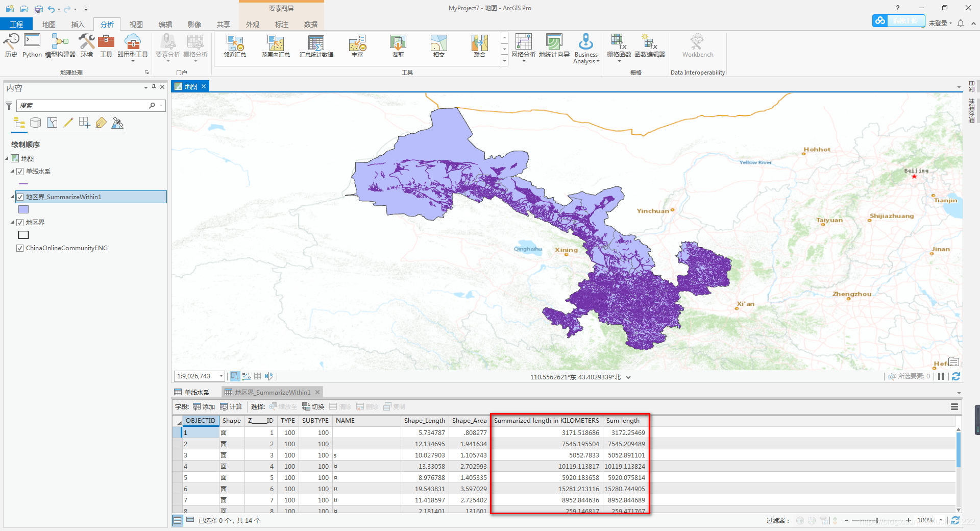Click the 地区界 outline symbol swatch
The height and width of the screenshot is (531, 980).
(23, 235)
